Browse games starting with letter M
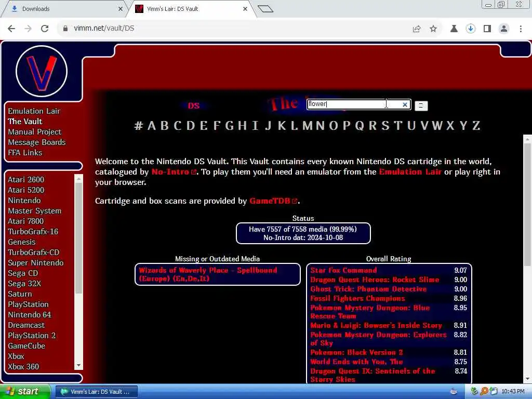Screen dimensions: 532x399 [x=308, y=126]
